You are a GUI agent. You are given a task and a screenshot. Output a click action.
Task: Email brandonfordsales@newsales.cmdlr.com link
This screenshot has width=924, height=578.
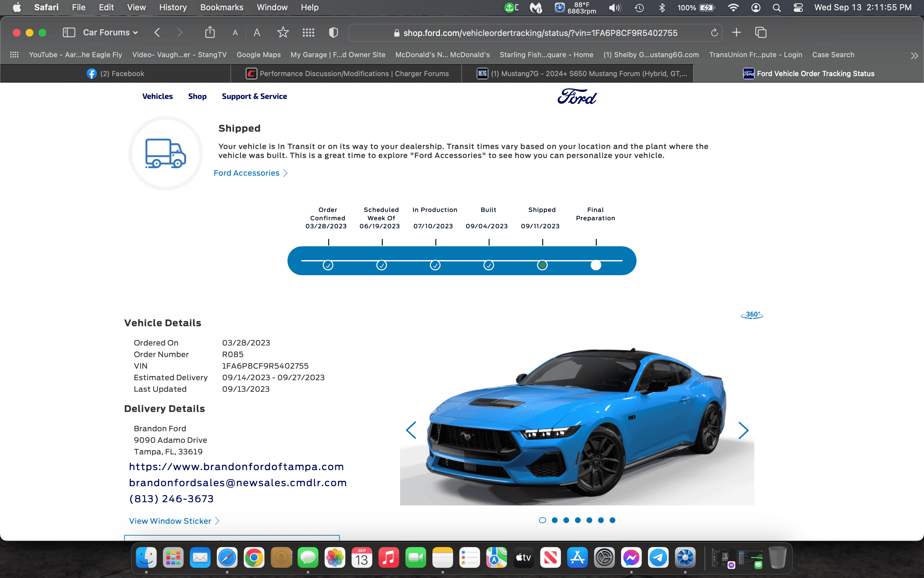238,483
